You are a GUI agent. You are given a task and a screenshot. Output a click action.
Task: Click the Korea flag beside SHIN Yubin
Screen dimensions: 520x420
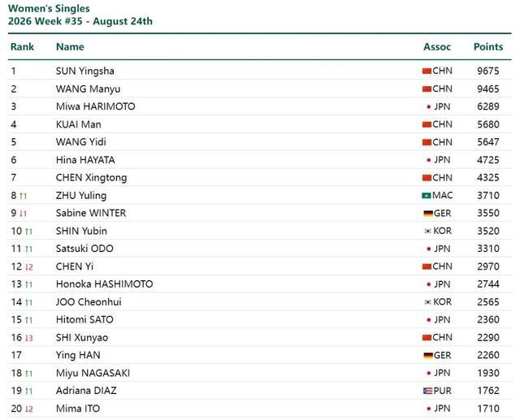point(428,231)
